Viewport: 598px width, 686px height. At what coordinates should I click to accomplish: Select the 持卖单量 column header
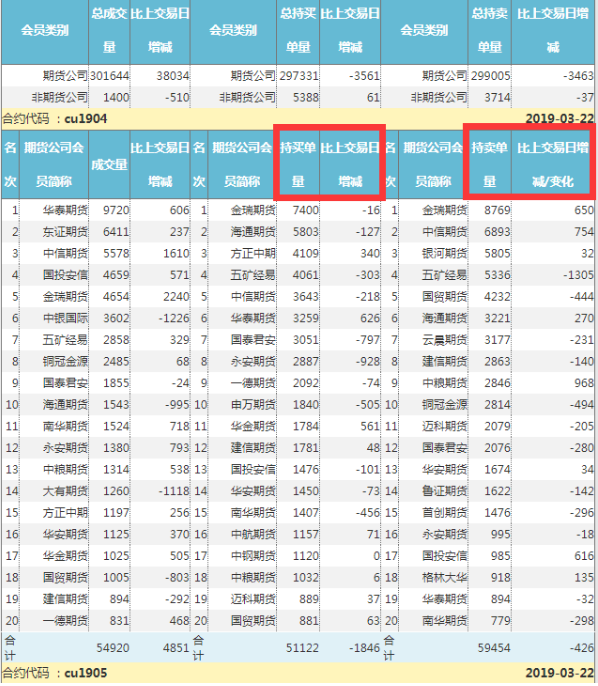[x=490, y=165]
